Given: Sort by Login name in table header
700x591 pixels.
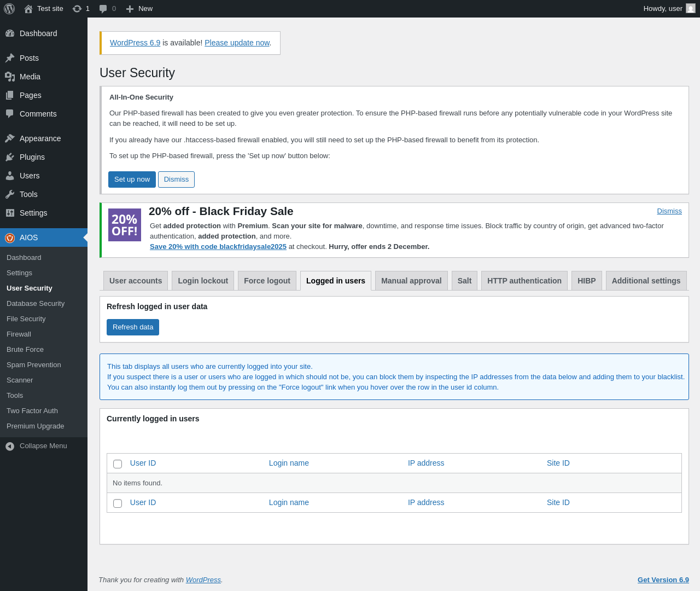Looking at the screenshot, I should pos(289,463).
